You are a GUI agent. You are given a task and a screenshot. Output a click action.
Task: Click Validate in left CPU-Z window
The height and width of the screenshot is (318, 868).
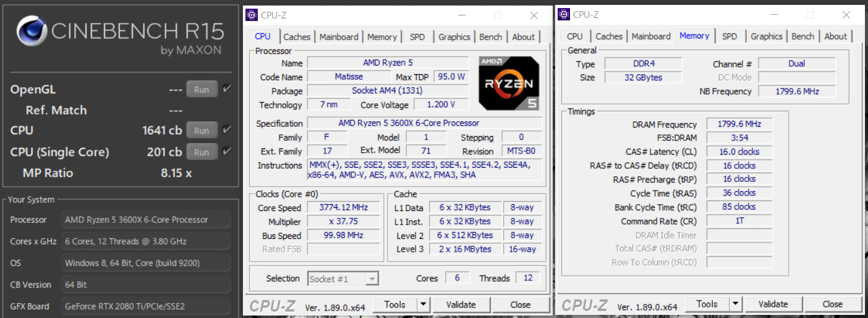461,304
